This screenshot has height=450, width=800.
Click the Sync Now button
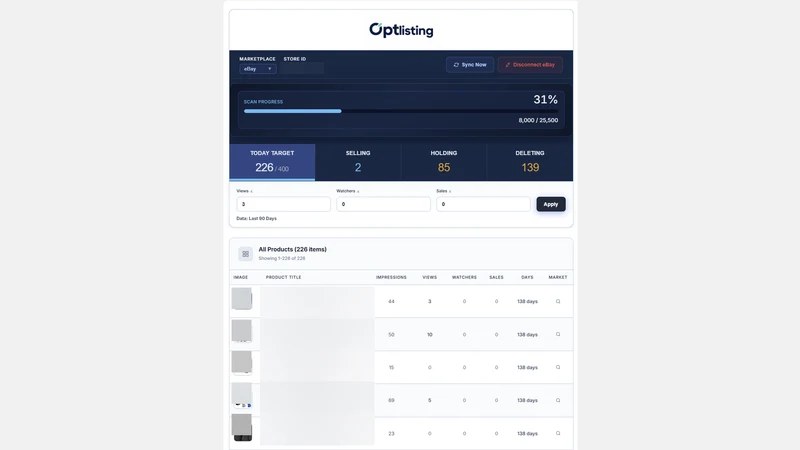pyautogui.click(x=470, y=65)
